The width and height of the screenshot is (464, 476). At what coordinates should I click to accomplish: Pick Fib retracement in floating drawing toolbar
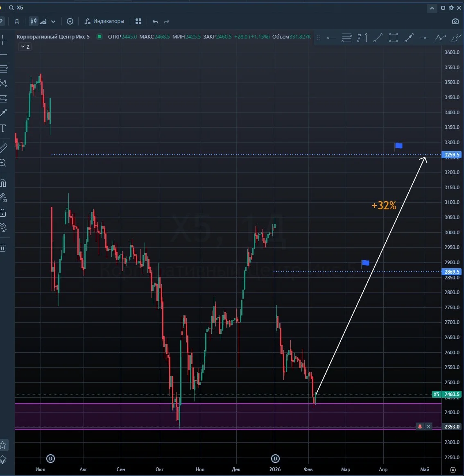(346, 38)
